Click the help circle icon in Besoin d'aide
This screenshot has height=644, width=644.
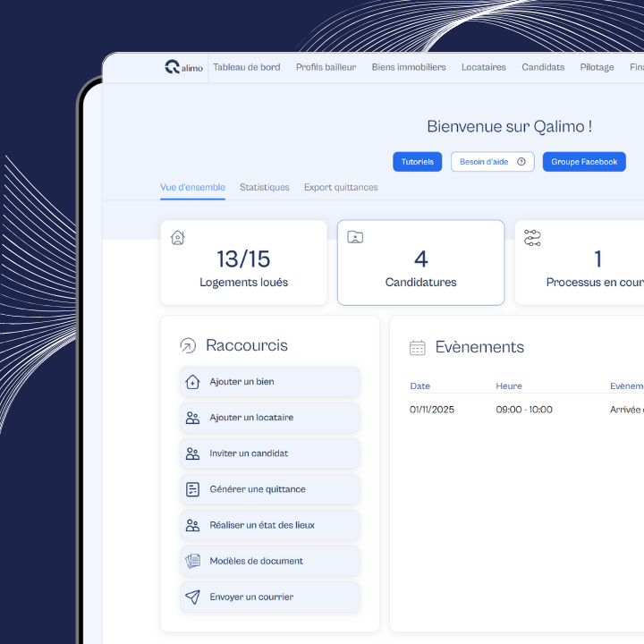[x=521, y=162]
